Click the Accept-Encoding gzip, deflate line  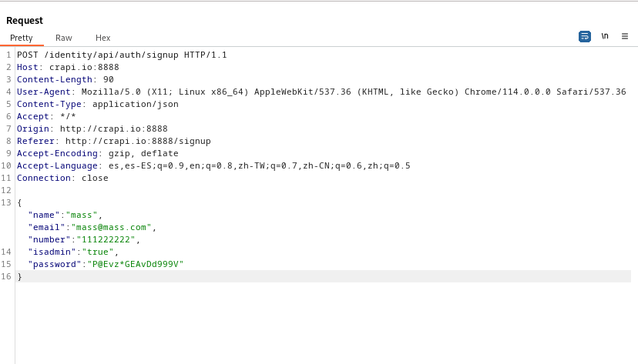tap(98, 153)
